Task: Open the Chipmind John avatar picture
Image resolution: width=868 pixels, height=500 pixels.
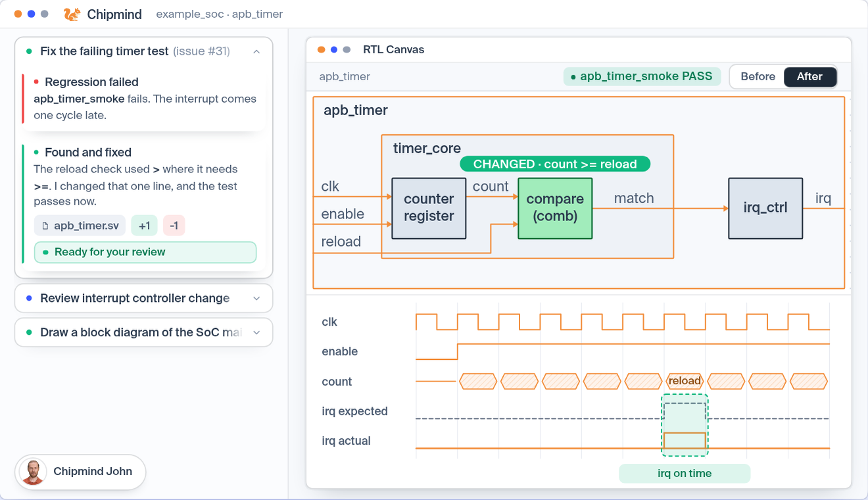Action: 33,472
